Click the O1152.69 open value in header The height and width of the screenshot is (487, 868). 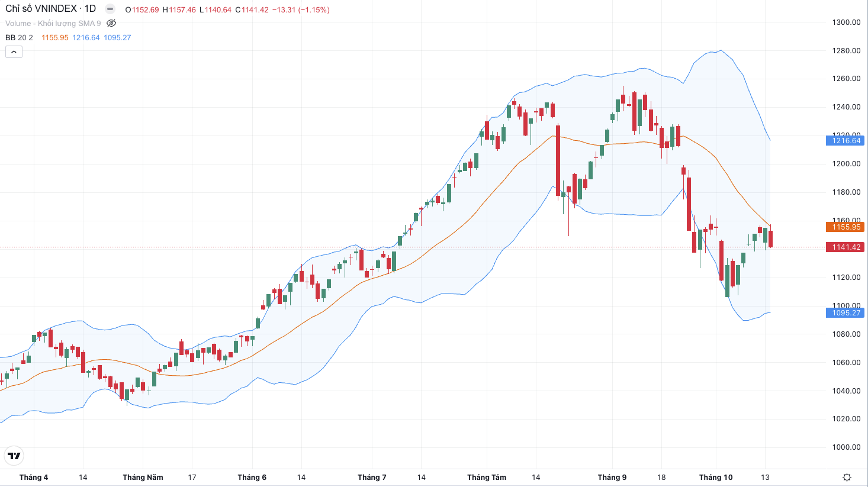click(142, 10)
